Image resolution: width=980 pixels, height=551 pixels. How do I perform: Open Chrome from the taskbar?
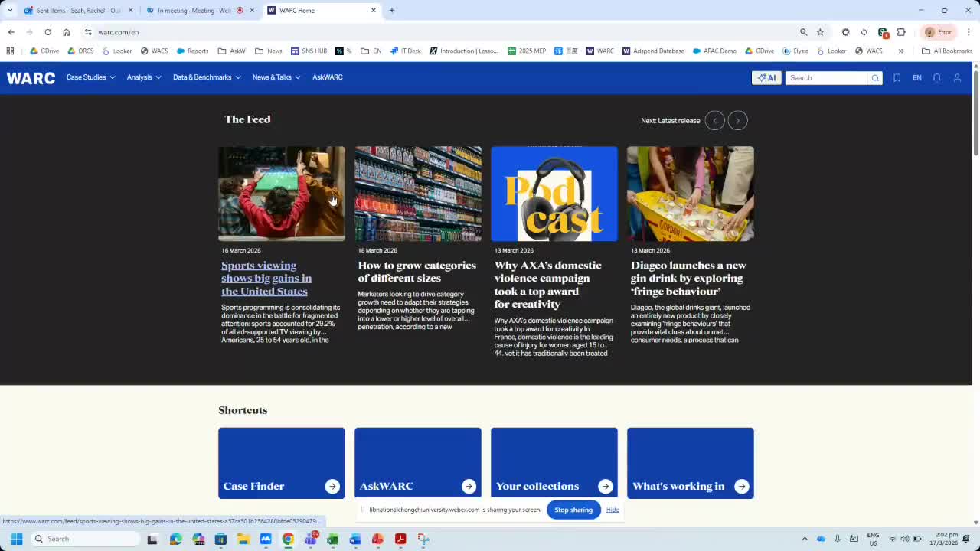[x=288, y=540]
